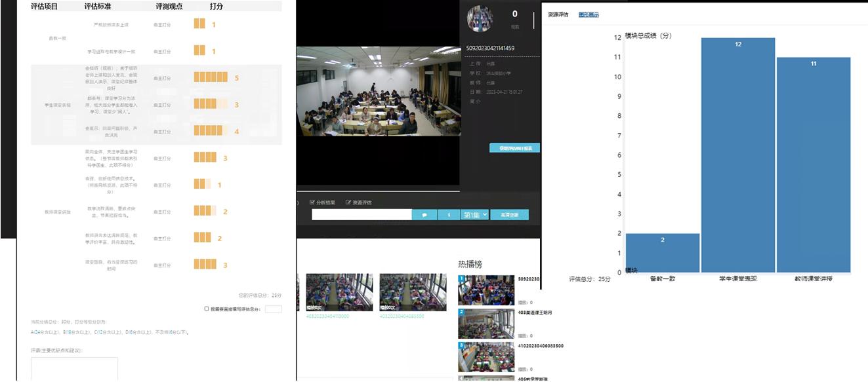Click the 资源评估 edit pencil icon

click(x=348, y=202)
